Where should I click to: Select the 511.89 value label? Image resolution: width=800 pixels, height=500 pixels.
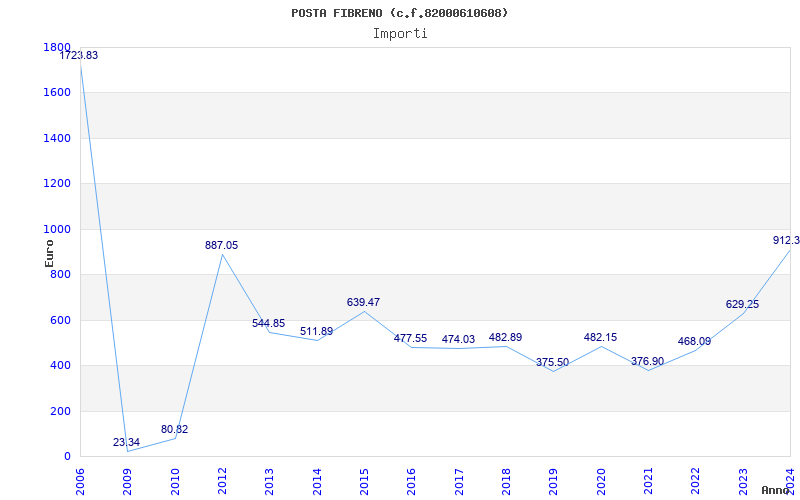[316, 331]
